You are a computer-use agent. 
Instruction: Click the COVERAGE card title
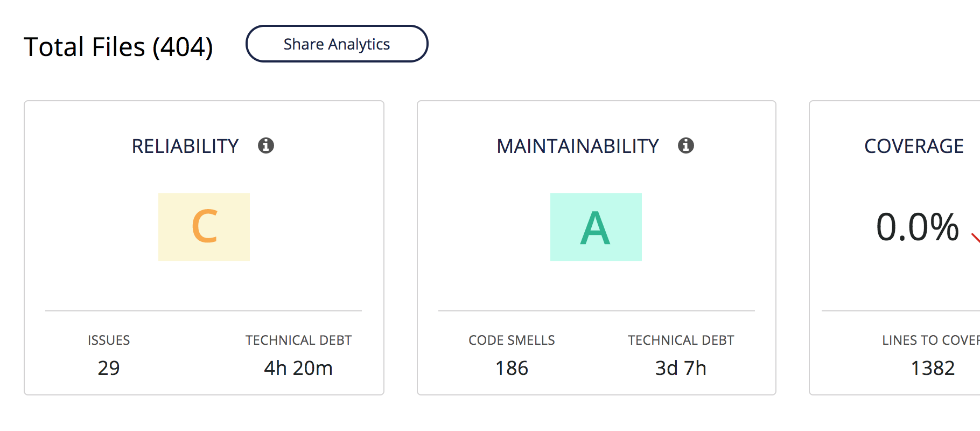coord(914,146)
